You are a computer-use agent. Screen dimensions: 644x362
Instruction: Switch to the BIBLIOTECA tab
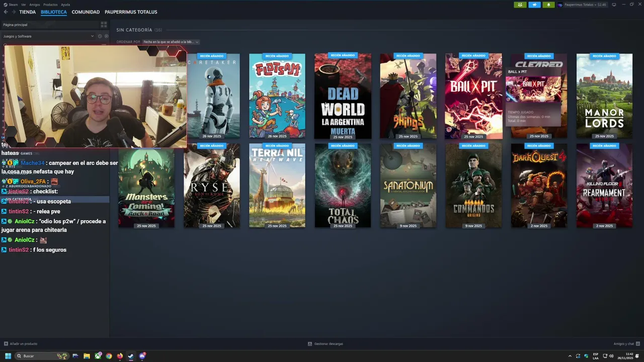[x=54, y=12]
